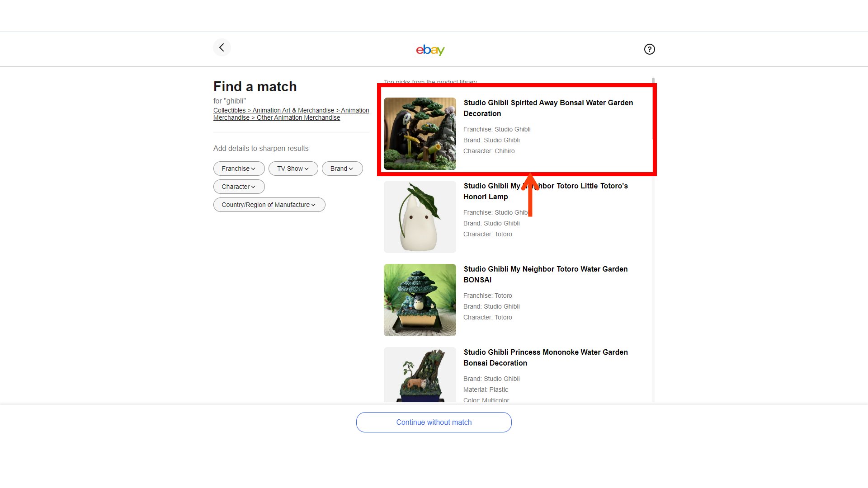Open the Character filter dropdown
Screen dimensions: 868x488
click(239, 187)
